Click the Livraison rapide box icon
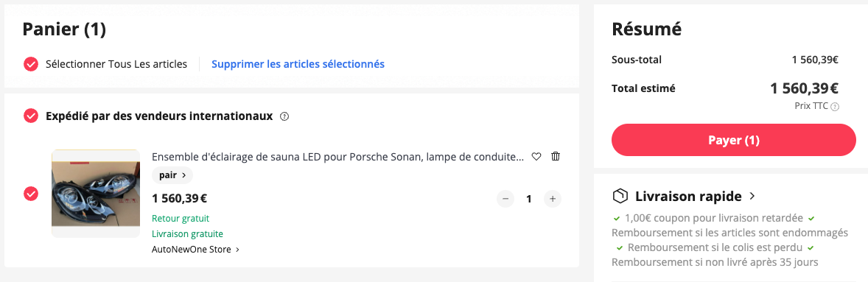Image resolution: width=868 pixels, height=282 pixels. (x=620, y=197)
